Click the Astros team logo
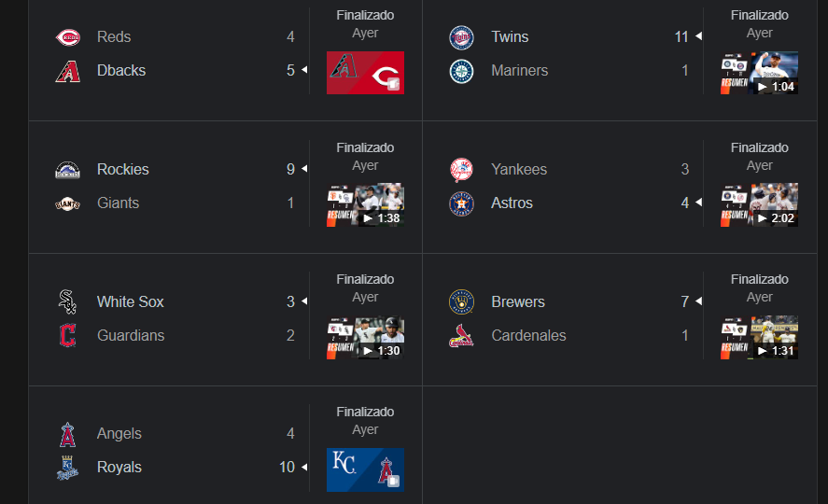Image resolution: width=828 pixels, height=504 pixels. pyautogui.click(x=461, y=203)
